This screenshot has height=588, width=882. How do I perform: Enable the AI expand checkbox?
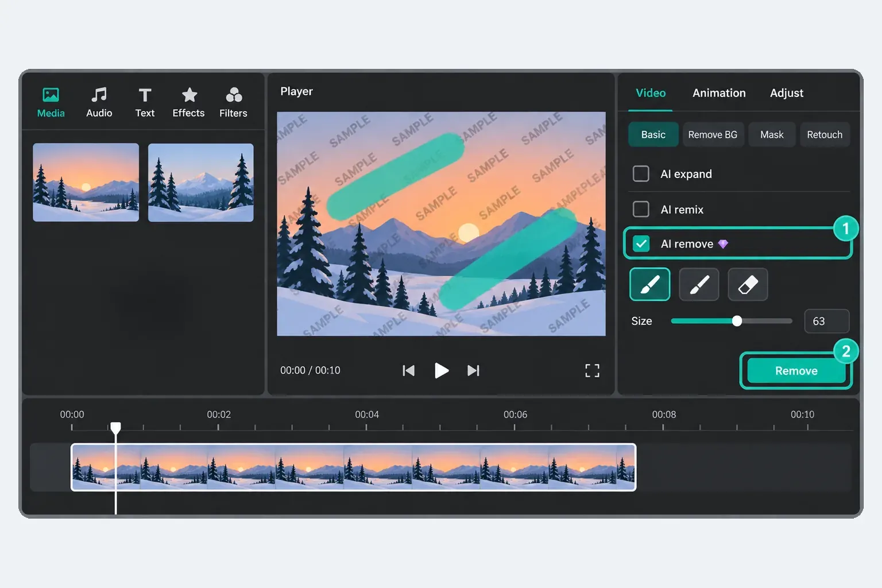click(x=641, y=173)
